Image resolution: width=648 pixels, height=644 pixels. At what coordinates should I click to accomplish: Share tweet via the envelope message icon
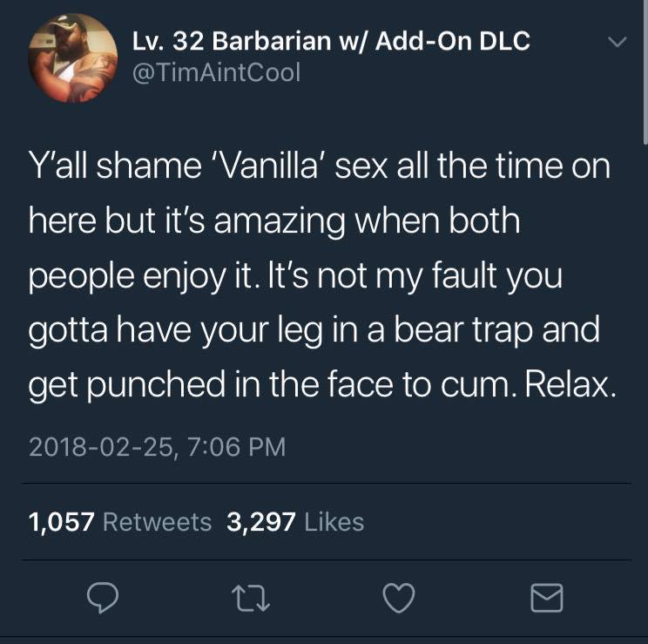tap(546, 598)
